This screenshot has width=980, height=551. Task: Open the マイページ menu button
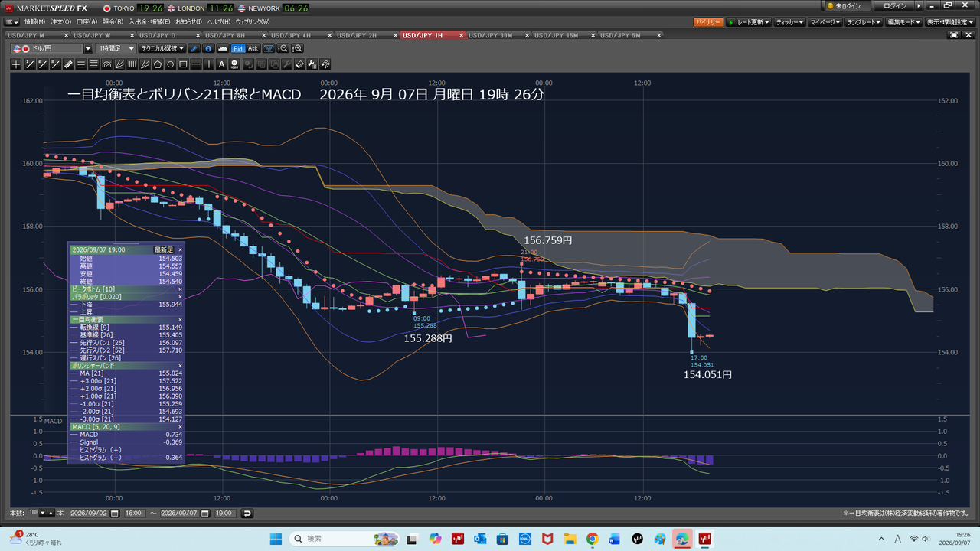pyautogui.click(x=825, y=22)
